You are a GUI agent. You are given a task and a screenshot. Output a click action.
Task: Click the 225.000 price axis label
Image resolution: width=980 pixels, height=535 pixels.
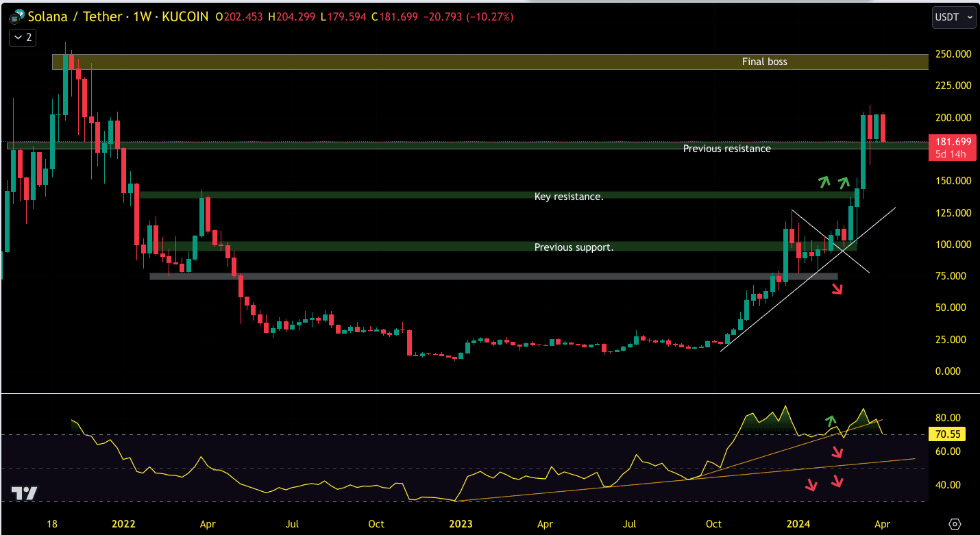click(953, 86)
